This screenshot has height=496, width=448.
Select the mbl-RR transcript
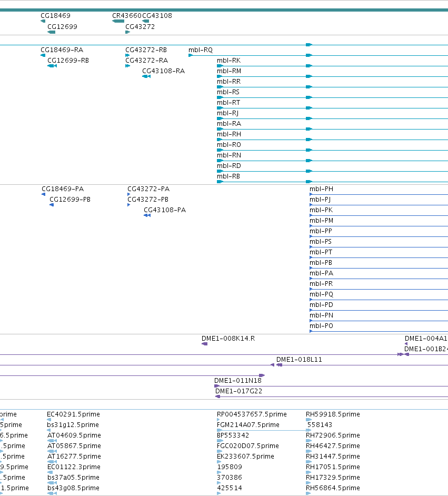point(229,81)
